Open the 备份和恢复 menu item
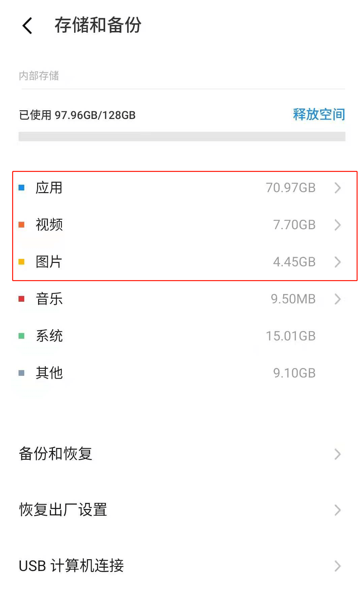 click(x=56, y=454)
